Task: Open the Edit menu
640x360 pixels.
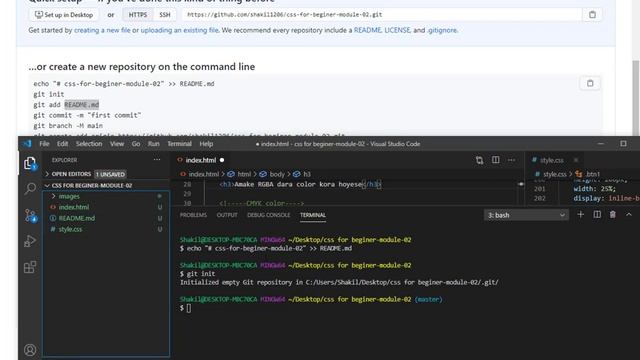Action: pos(62,144)
